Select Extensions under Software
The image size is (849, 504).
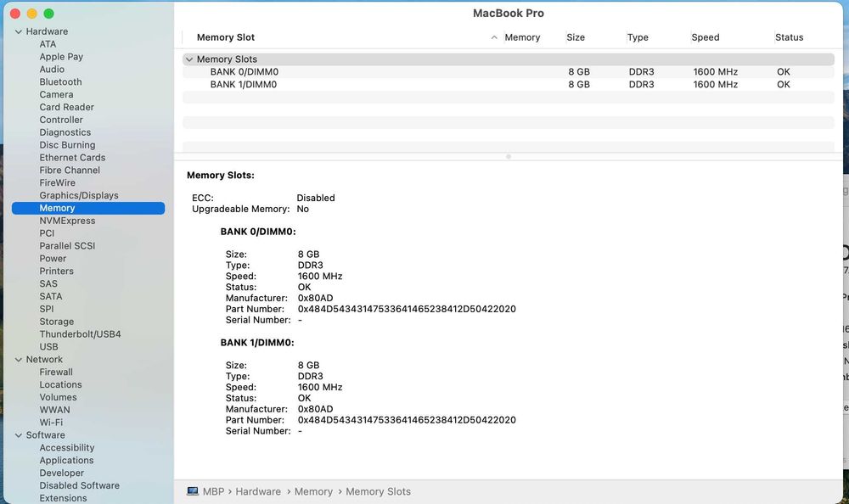[x=63, y=498]
